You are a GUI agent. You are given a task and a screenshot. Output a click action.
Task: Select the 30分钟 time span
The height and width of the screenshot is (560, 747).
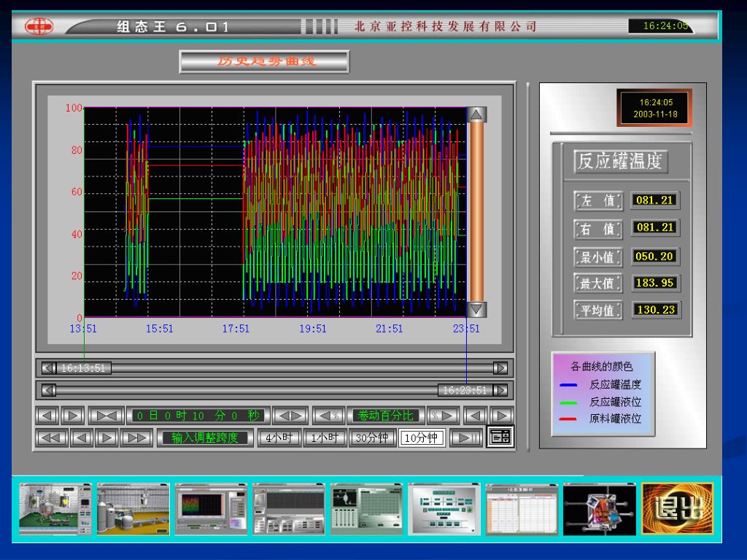tap(372, 437)
